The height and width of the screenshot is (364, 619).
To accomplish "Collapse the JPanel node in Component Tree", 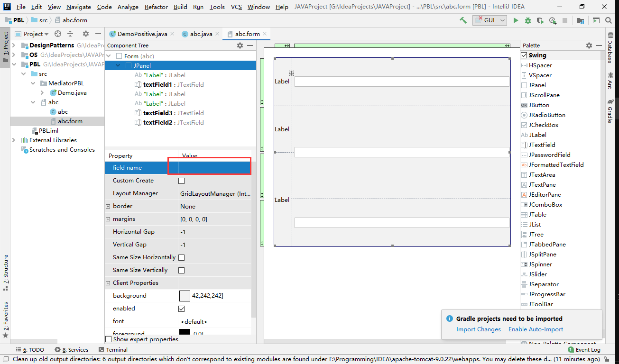I will [x=117, y=65].
